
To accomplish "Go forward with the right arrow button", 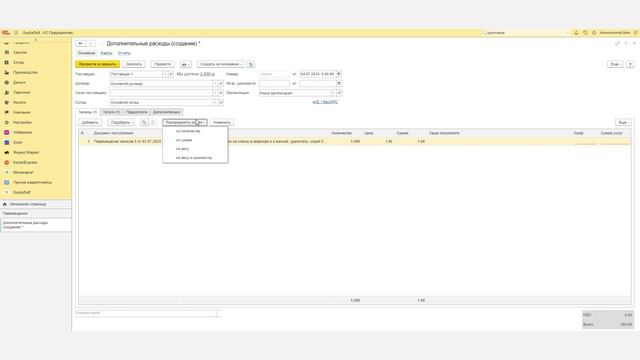I will coord(91,43).
